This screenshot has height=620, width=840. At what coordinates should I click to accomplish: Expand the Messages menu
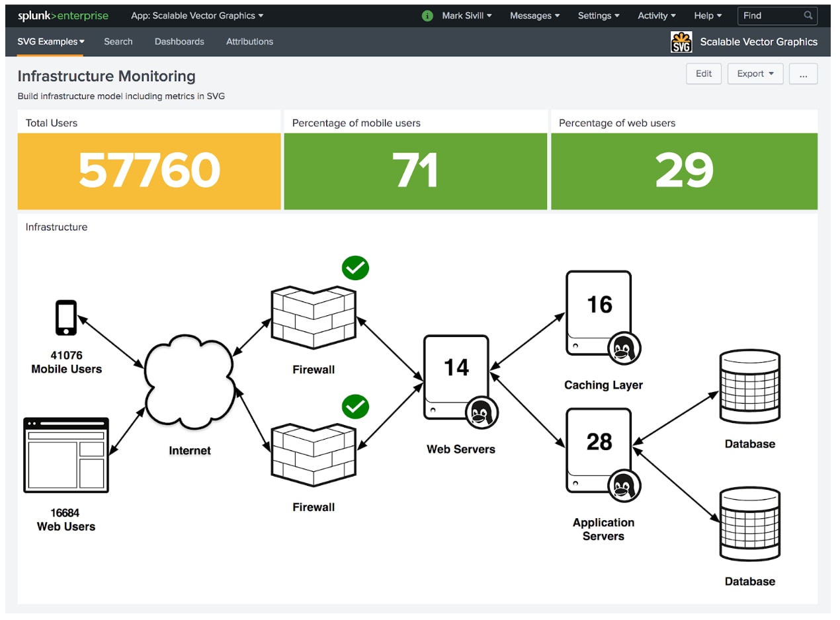click(x=535, y=16)
